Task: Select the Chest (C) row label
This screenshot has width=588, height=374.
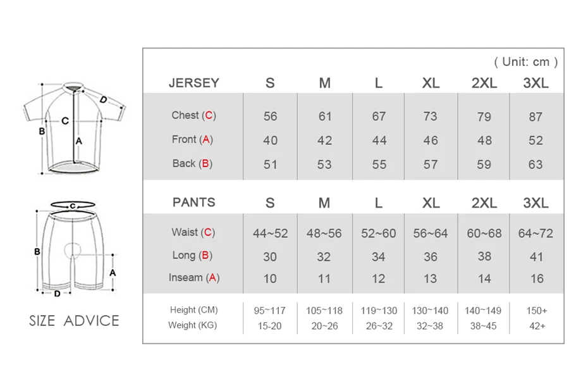Action: pos(193,115)
